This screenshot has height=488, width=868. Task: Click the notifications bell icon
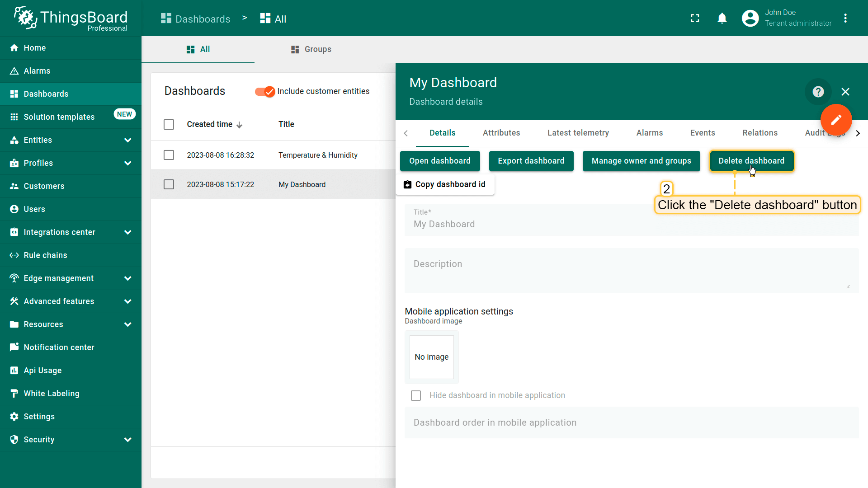click(x=722, y=18)
